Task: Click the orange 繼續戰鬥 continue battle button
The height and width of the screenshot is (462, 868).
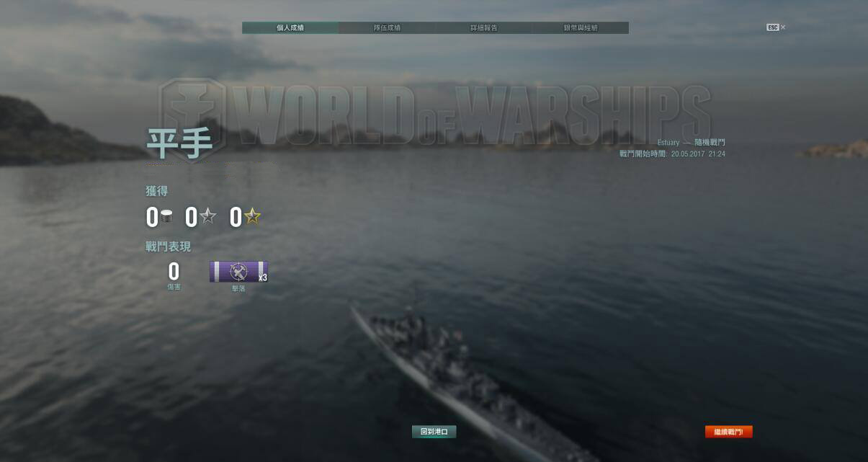Action: (x=728, y=432)
